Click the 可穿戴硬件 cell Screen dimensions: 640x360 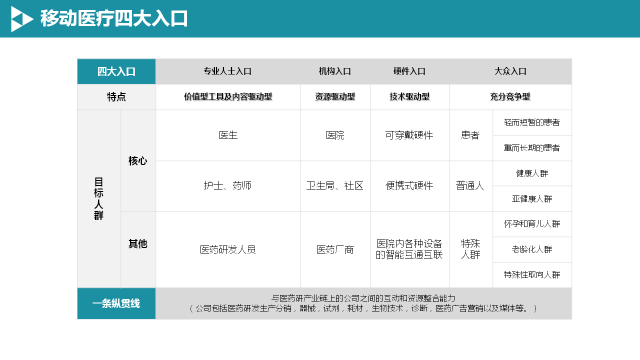pyautogui.click(x=410, y=135)
